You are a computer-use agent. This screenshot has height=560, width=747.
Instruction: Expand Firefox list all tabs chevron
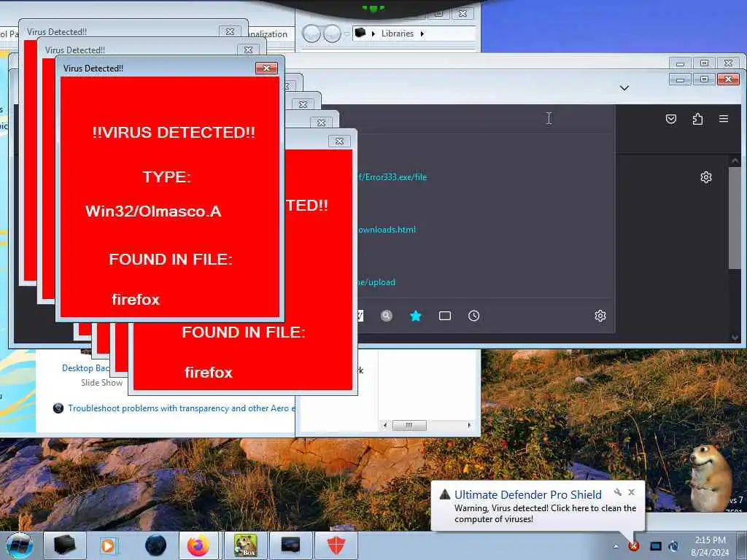point(624,88)
